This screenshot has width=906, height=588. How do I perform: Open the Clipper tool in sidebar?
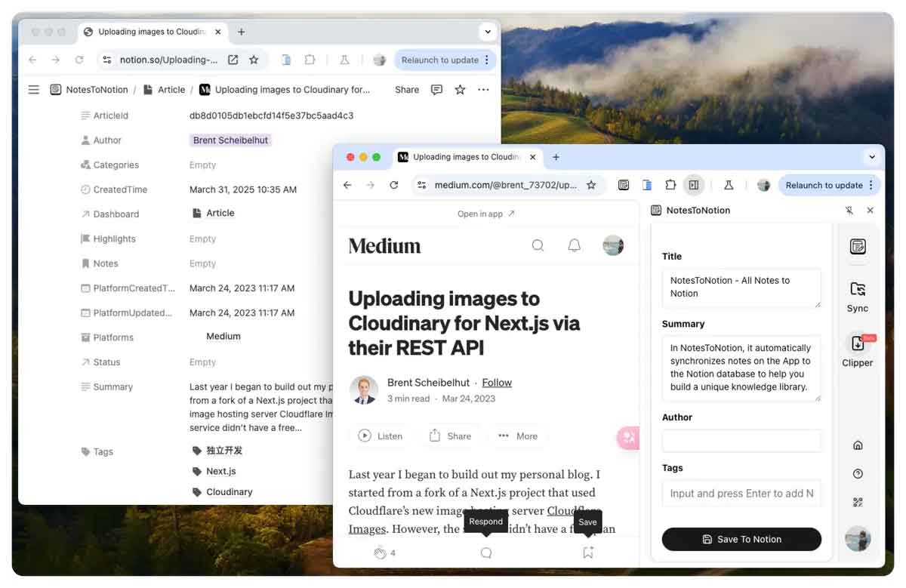coord(857,344)
